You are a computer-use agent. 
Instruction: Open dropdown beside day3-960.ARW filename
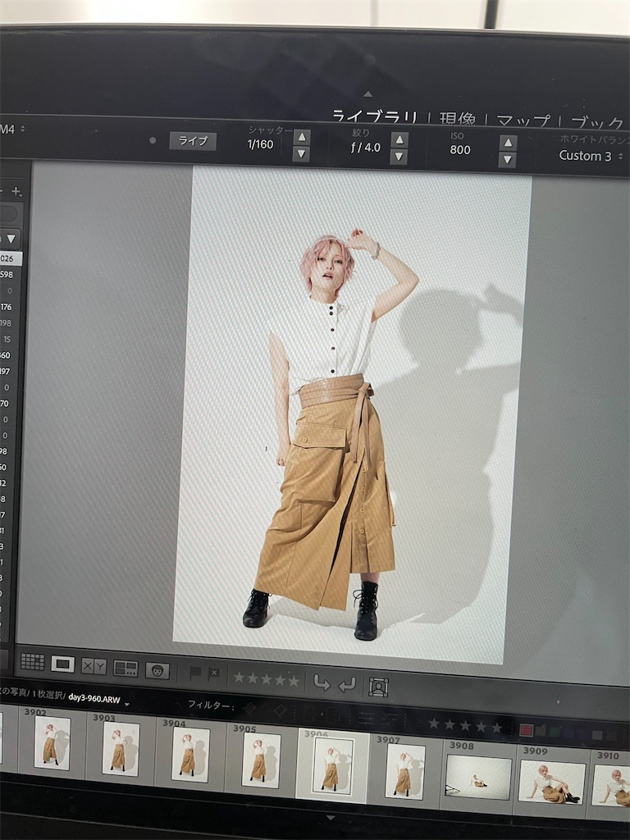127,703
